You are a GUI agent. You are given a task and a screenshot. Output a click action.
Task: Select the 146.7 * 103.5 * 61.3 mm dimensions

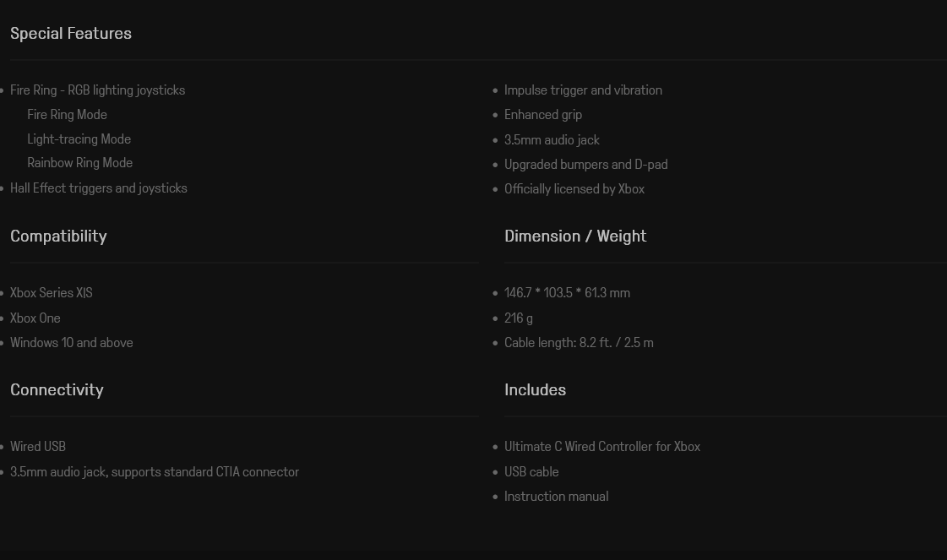(567, 293)
